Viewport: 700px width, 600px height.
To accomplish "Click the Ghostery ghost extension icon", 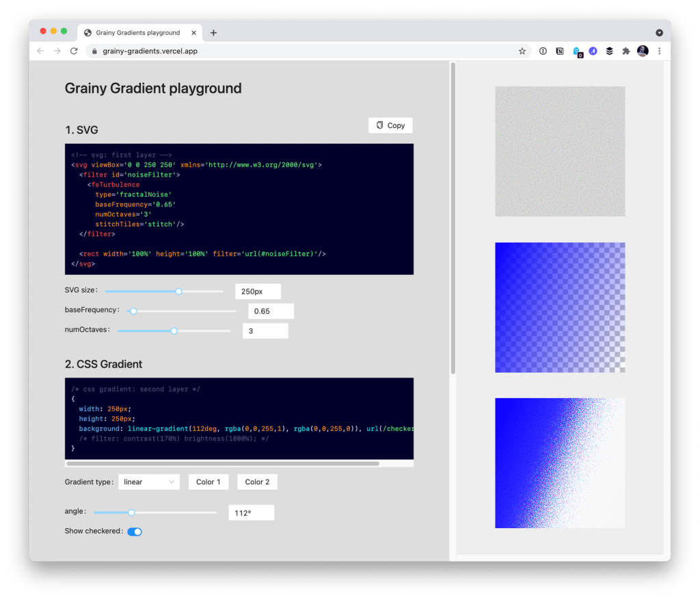I will [577, 51].
